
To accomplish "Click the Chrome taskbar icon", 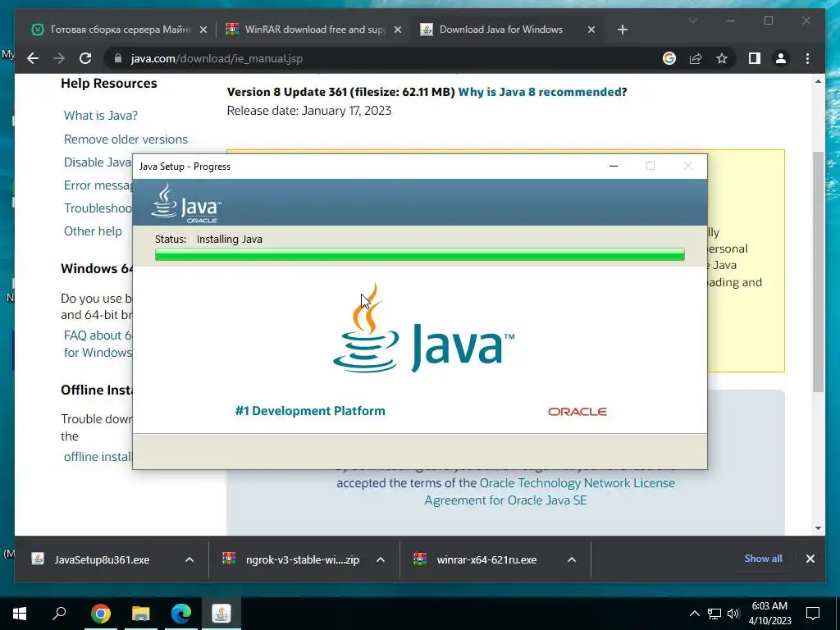I will (x=101, y=614).
